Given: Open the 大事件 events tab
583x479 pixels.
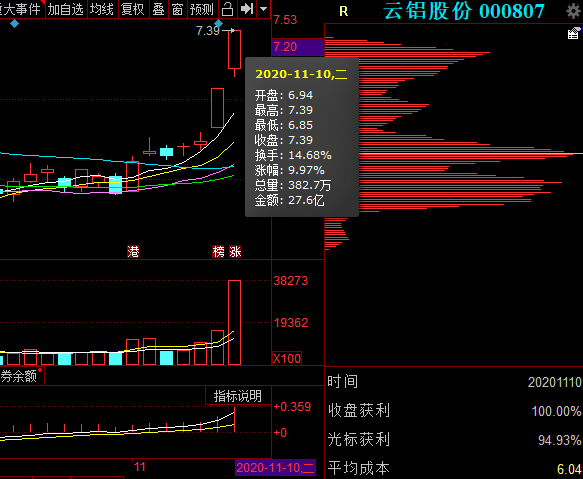Looking at the screenshot, I should tap(21, 9).
